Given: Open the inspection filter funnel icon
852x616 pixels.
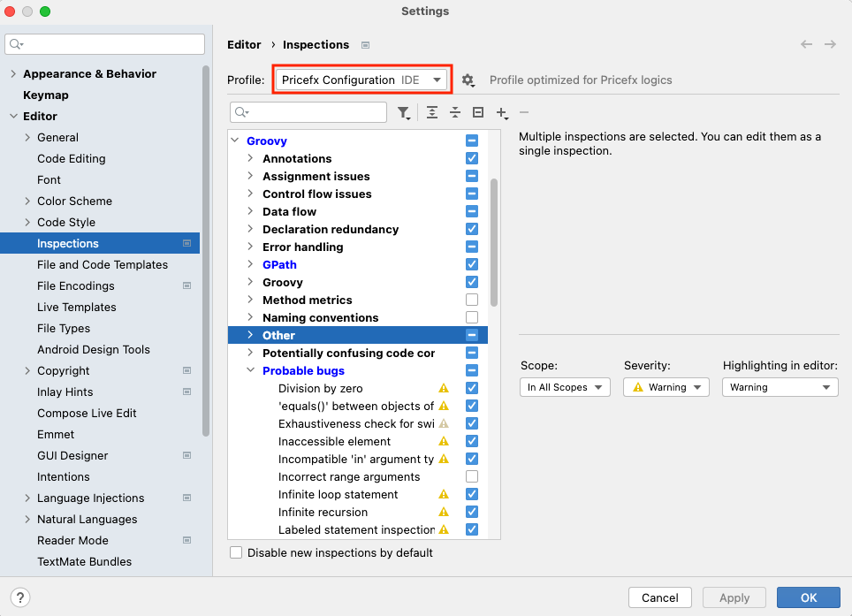Looking at the screenshot, I should pyautogui.click(x=404, y=112).
